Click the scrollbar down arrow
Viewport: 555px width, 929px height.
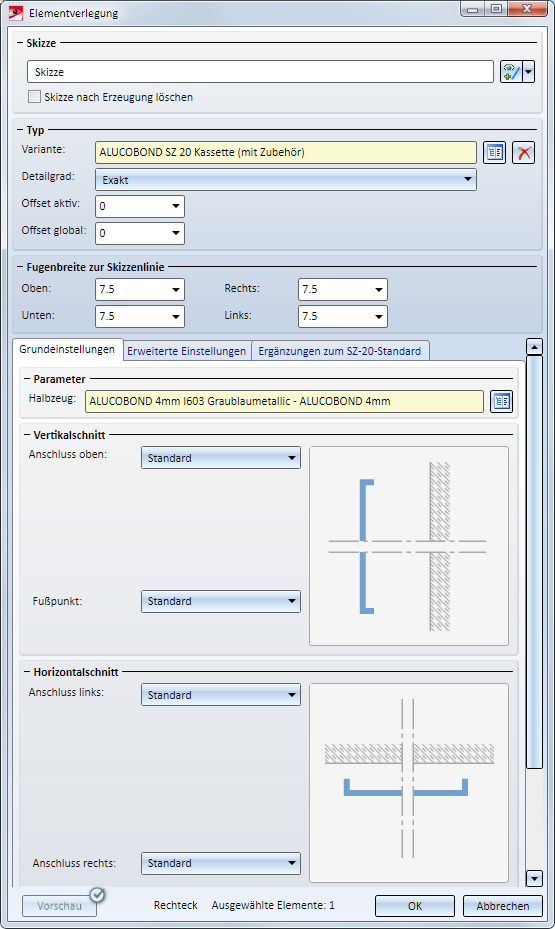tap(534, 879)
